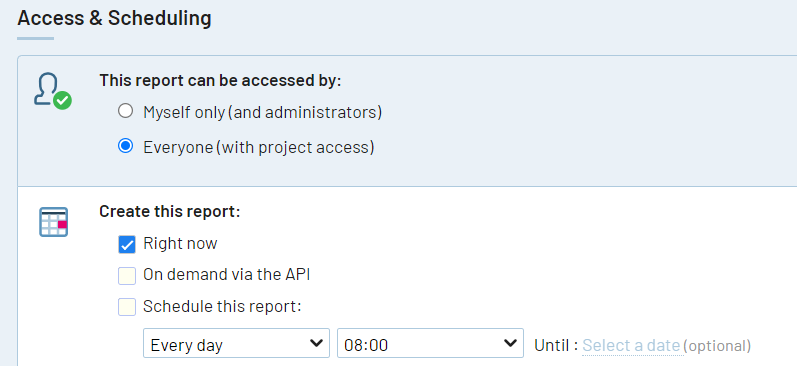Click the Access & Scheduling heading

click(114, 18)
